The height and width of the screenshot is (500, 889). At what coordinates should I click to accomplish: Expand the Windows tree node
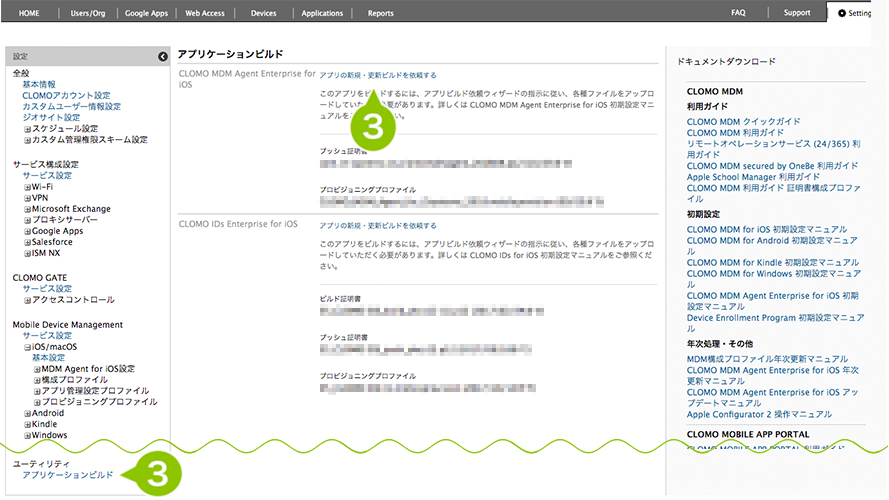pos(27,436)
